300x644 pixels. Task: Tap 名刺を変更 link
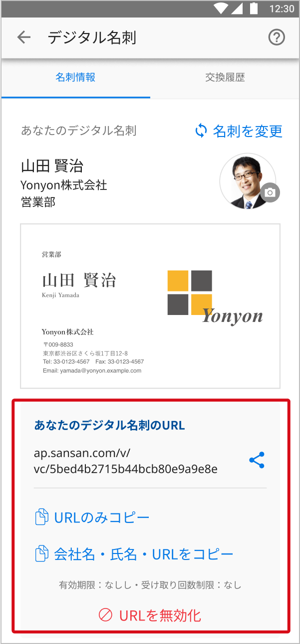(248, 131)
